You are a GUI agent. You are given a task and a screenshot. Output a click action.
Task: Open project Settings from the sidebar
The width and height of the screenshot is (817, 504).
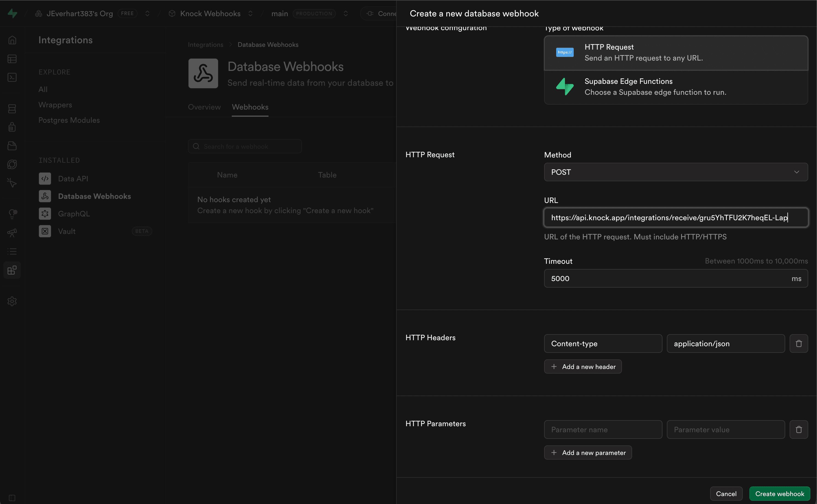coord(12,301)
